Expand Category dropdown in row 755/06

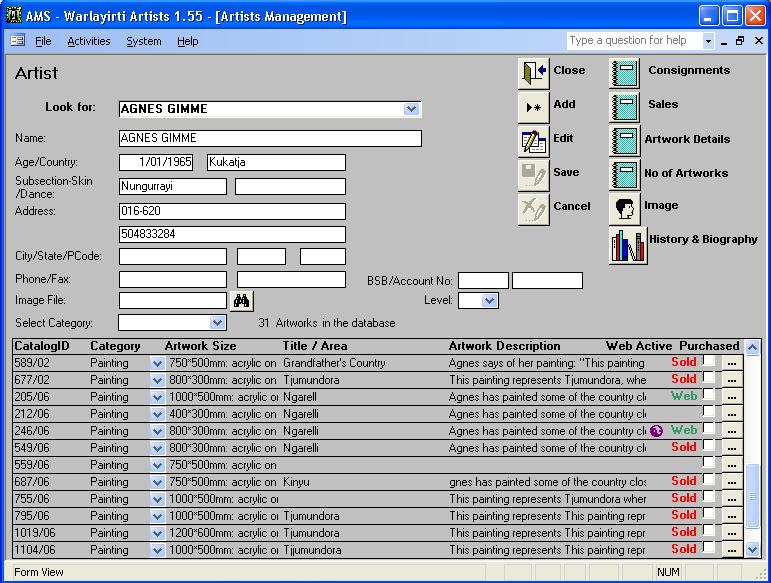click(x=157, y=500)
